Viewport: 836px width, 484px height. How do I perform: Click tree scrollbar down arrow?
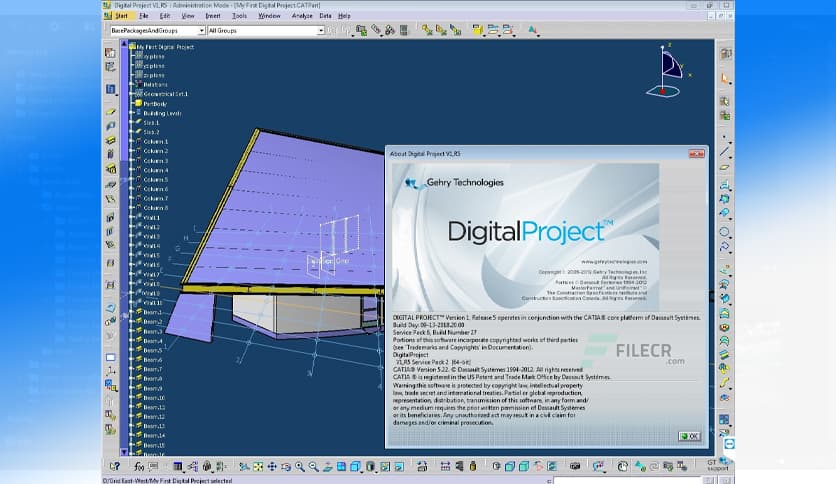click(x=124, y=452)
